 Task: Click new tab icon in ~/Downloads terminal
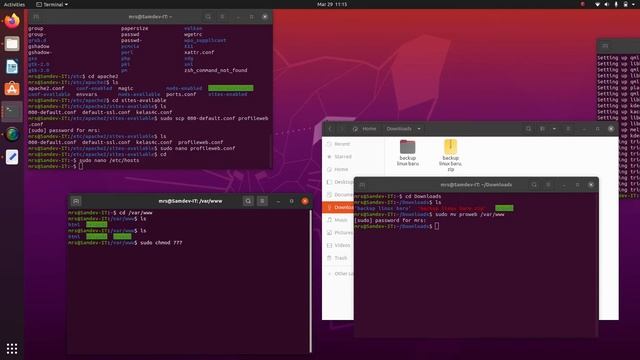point(362,185)
